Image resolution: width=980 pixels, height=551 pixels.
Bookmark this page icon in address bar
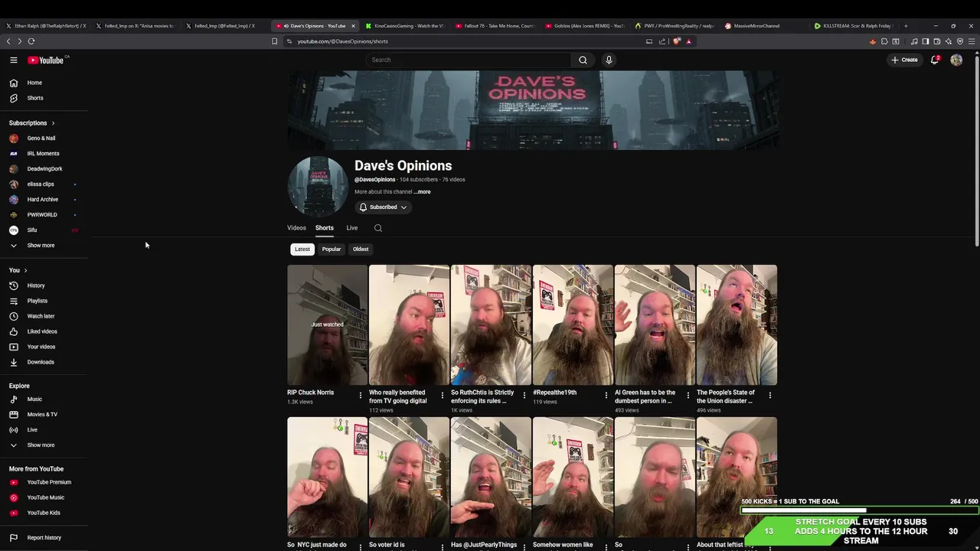(274, 41)
